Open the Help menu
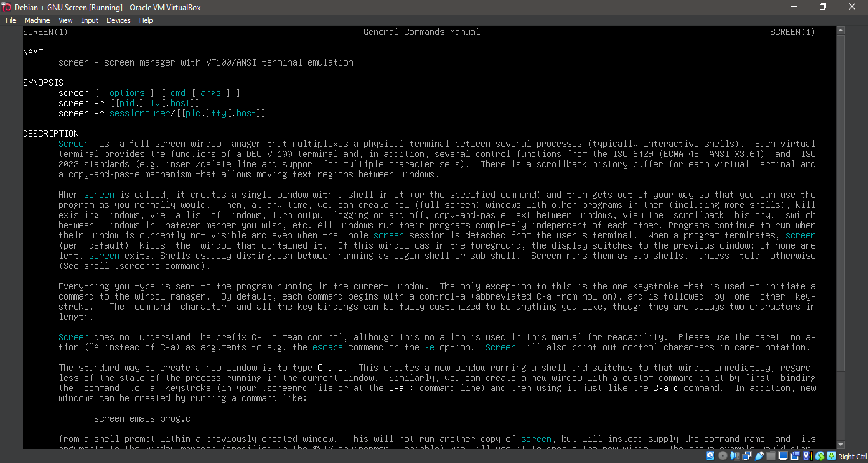The width and height of the screenshot is (868, 463). click(x=146, y=20)
